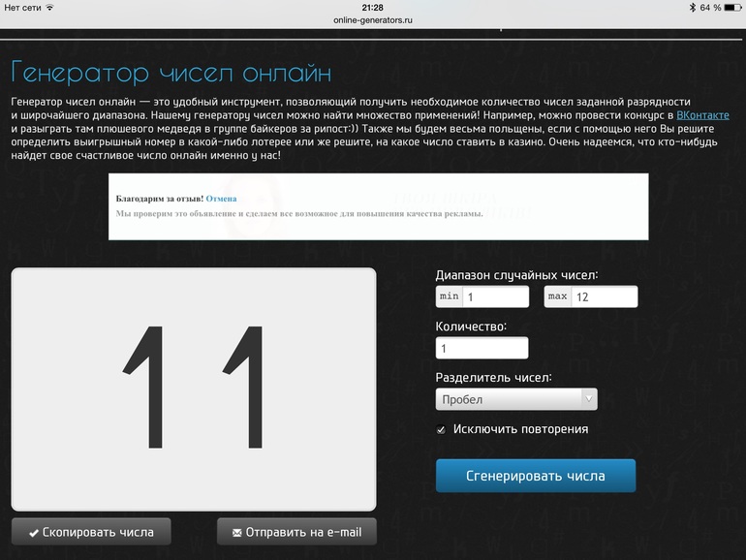Click the checkmark icon on Скопировать числа
746x560 pixels.
(34, 532)
